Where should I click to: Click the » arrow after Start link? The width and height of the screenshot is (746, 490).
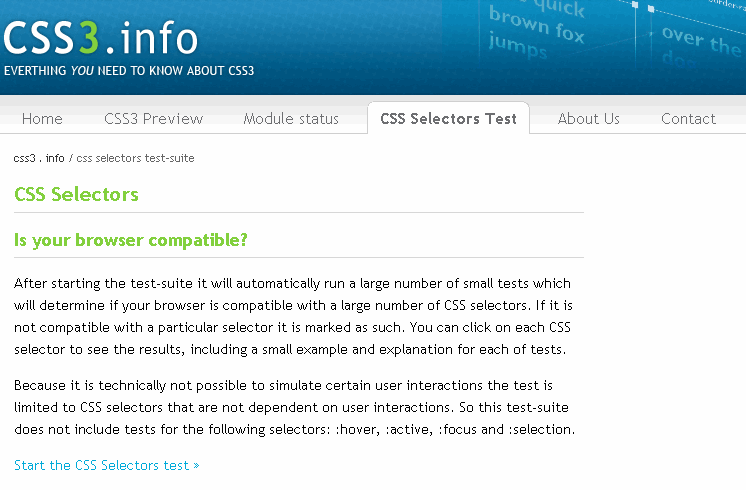(x=196, y=466)
